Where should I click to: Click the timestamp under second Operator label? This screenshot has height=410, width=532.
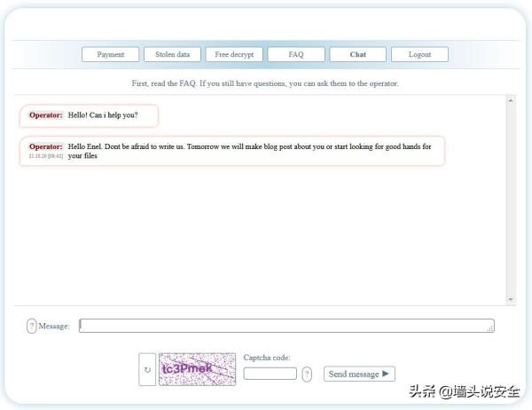point(45,156)
